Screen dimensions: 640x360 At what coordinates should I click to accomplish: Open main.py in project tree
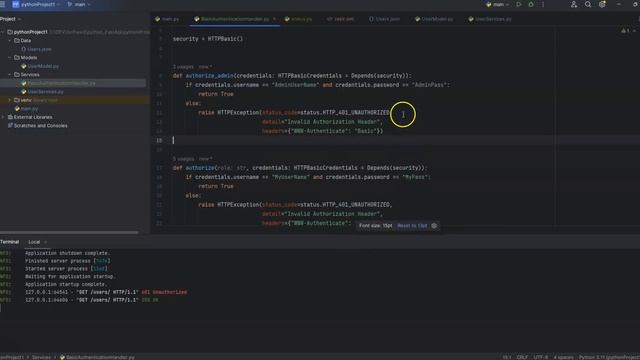tap(29, 109)
